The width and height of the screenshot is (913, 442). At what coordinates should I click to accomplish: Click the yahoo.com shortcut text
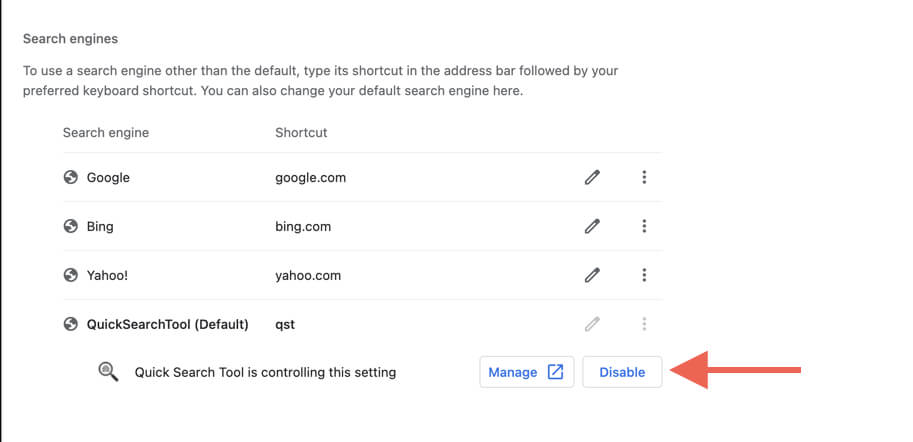click(309, 275)
